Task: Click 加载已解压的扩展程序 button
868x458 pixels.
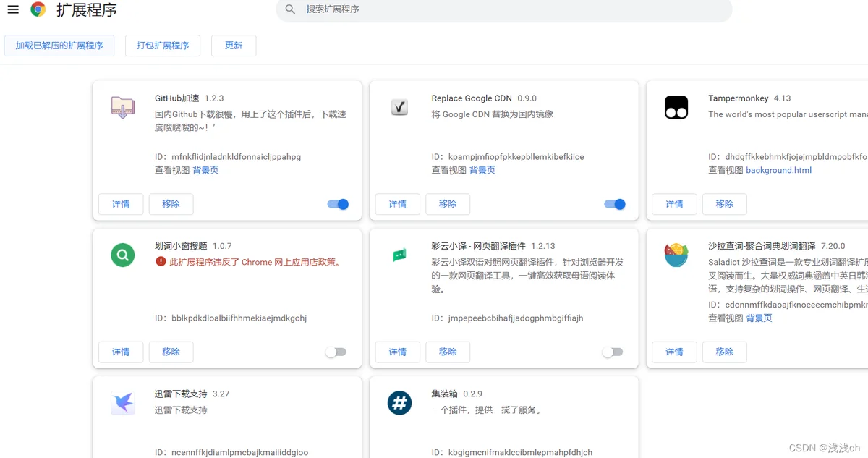Action: (x=59, y=45)
